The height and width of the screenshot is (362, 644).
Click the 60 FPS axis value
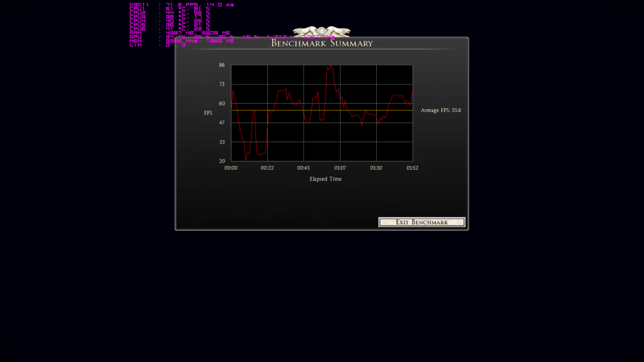click(221, 104)
